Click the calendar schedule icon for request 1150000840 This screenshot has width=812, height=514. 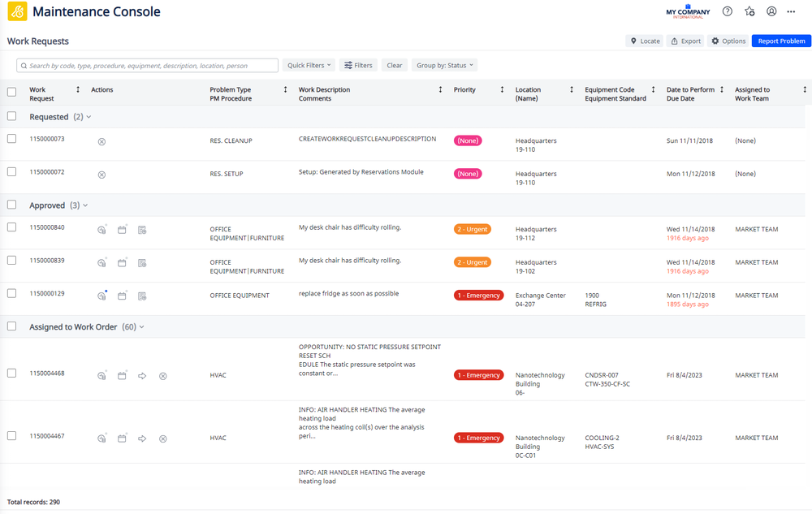coord(122,230)
